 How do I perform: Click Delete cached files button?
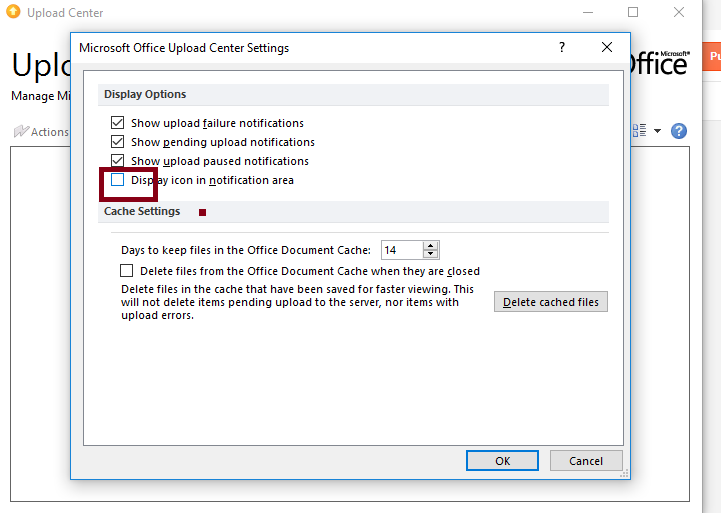point(550,302)
